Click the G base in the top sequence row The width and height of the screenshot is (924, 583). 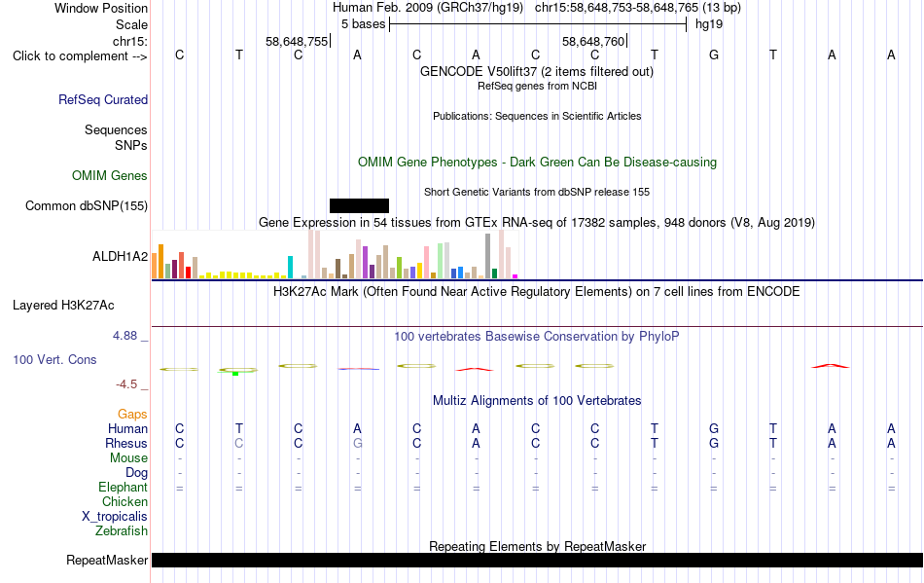pos(714,55)
